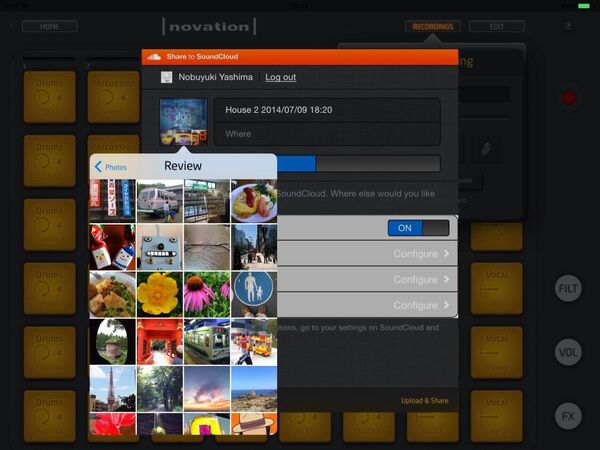Viewport: 600px width, 450px height.
Task: Click the Where input field
Action: pyautogui.click(x=327, y=134)
